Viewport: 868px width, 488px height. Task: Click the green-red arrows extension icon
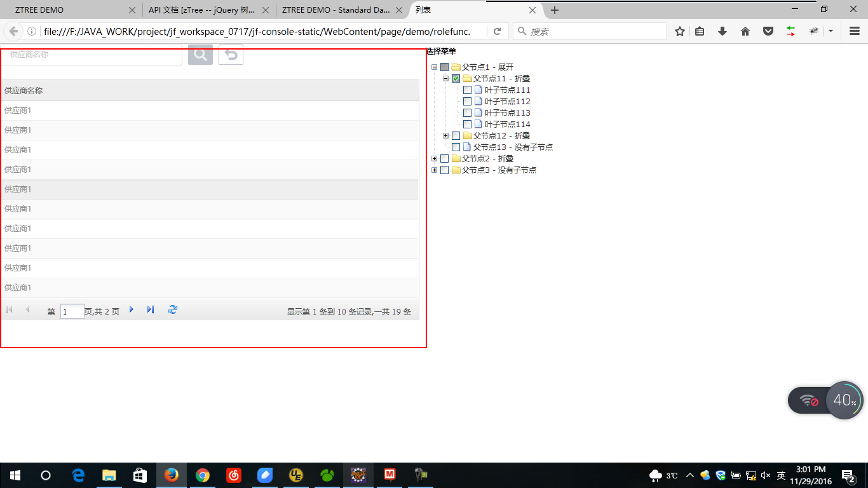(x=790, y=31)
